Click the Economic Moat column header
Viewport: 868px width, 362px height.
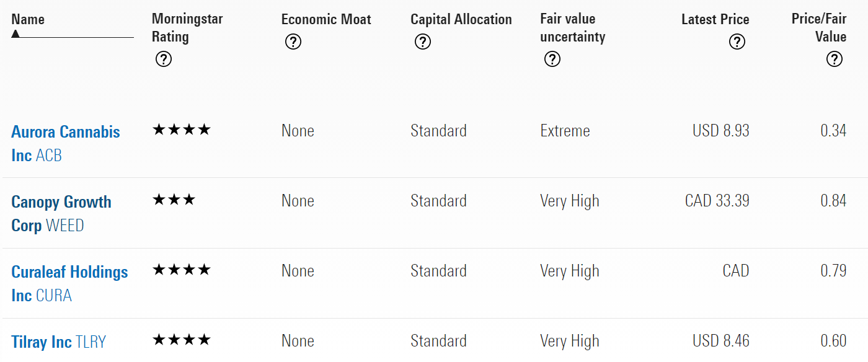click(x=326, y=19)
